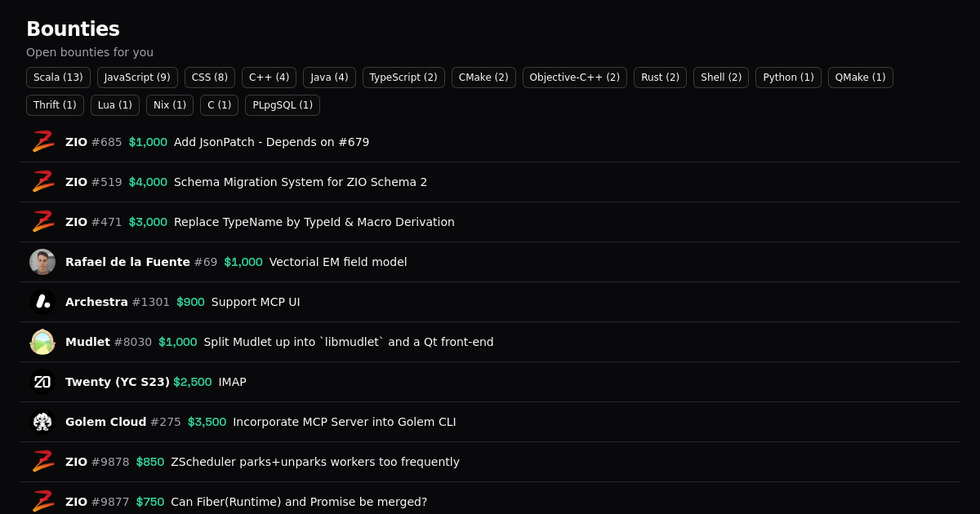Click Rafael de la Fuente's avatar photo
Screen dimensions: 980x514
[42, 262]
